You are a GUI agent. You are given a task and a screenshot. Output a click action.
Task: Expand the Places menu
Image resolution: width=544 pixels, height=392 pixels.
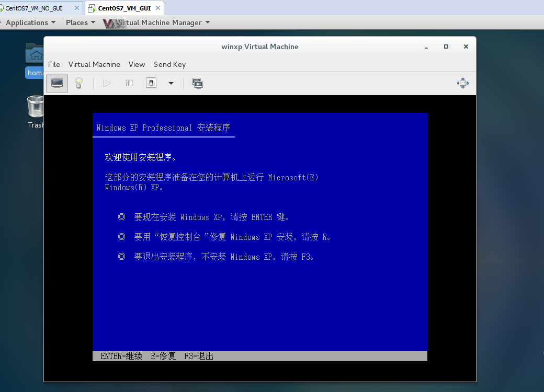coord(80,22)
